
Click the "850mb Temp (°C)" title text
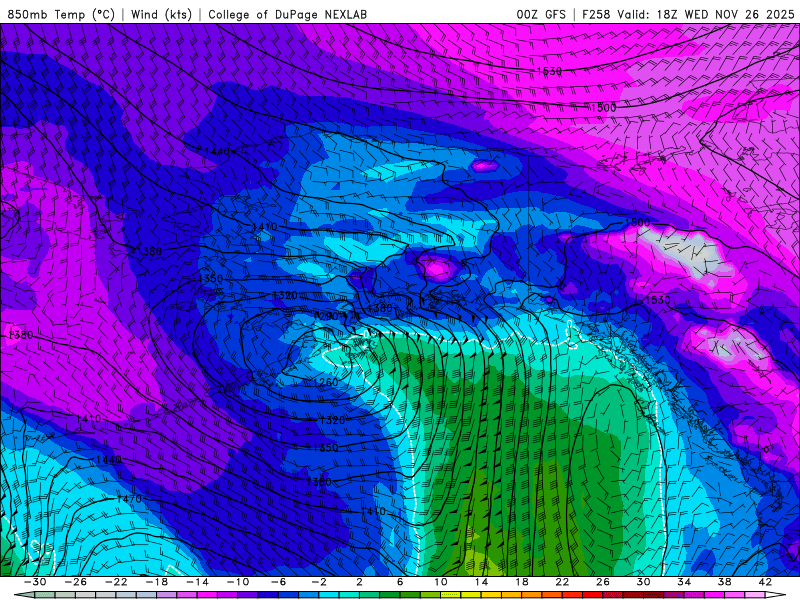click(x=61, y=14)
